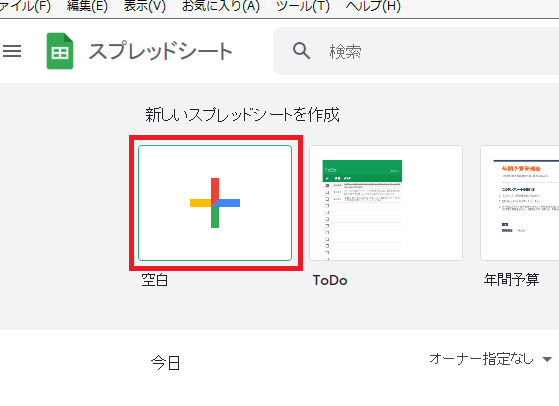This screenshot has height=406, width=559.
Task: Open the 編集(E) menu
Action: pos(87,6)
